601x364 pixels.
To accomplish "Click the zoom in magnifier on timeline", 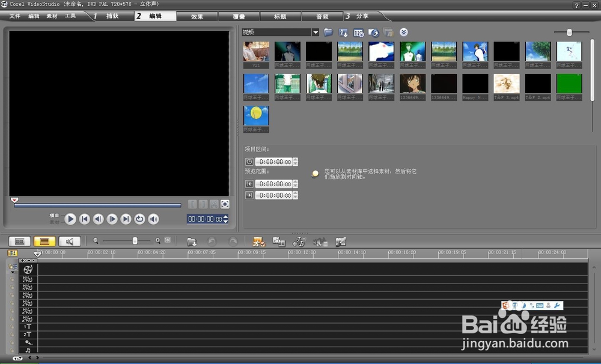I will 157,241.
